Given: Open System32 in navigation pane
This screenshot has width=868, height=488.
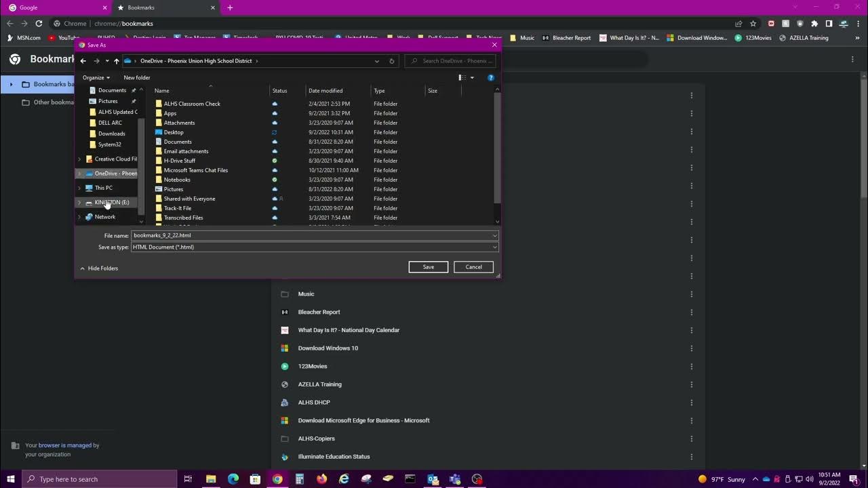Looking at the screenshot, I should pyautogui.click(x=109, y=144).
